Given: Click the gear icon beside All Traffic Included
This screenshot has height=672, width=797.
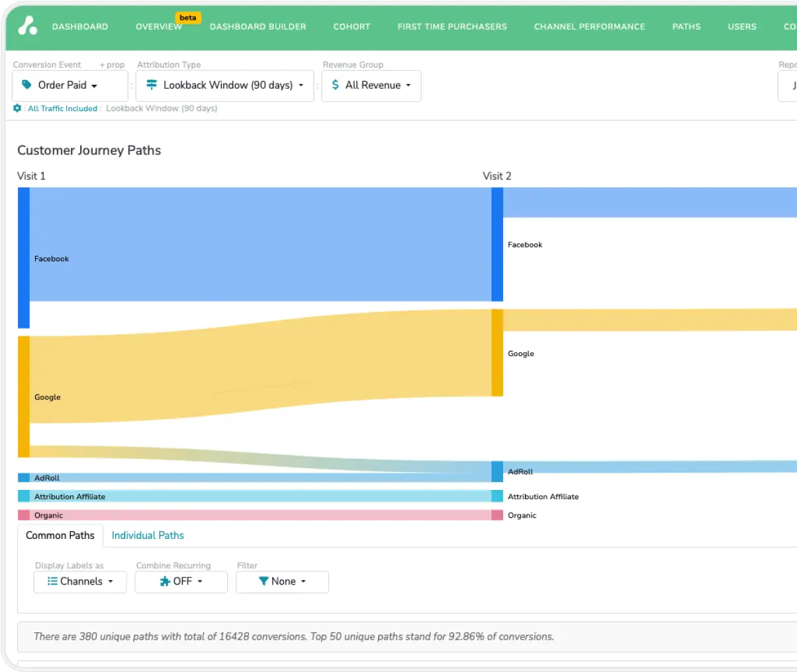Looking at the screenshot, I should pos(17,108).
